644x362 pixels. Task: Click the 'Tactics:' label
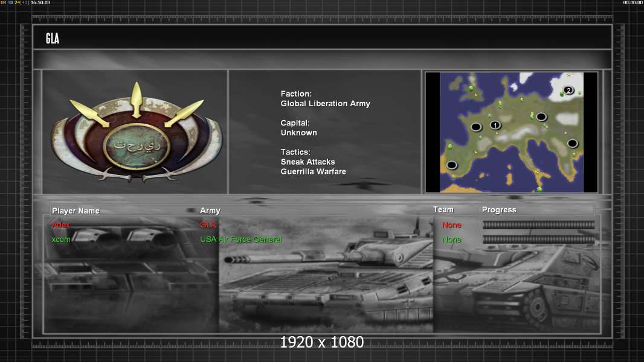click(295, 152)
